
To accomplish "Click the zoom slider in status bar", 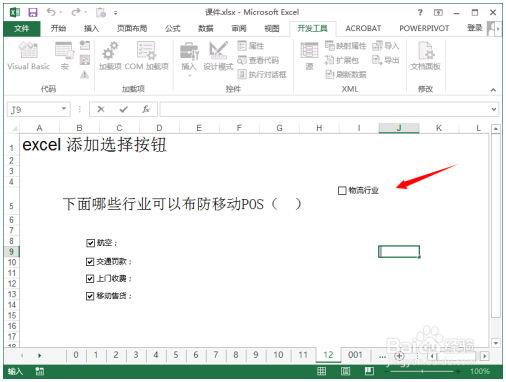I will 423,371.
